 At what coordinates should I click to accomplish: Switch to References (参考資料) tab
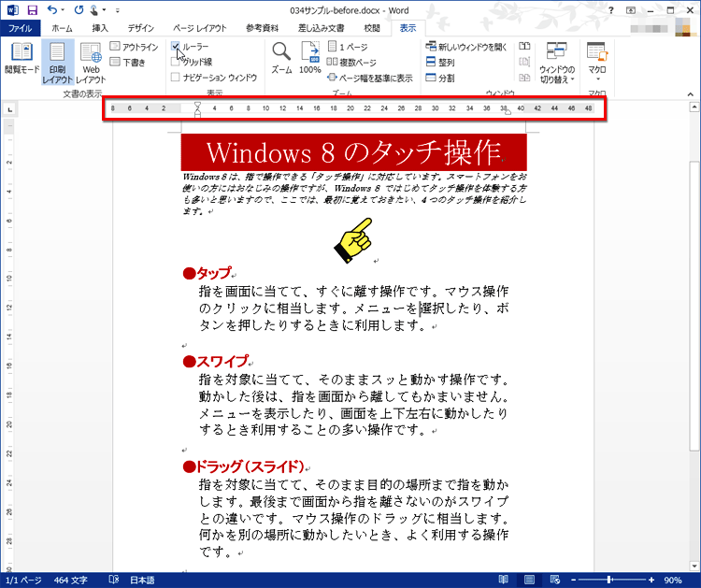[x=262, y=28]
